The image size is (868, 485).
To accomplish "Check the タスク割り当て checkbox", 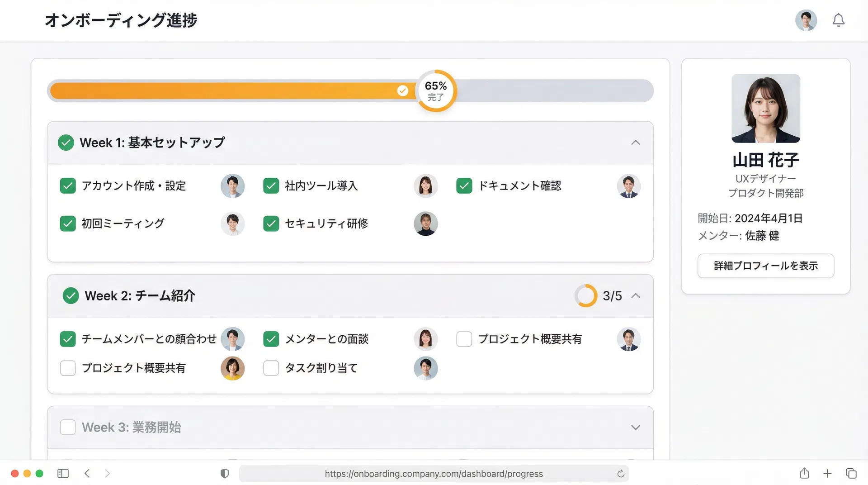I will coord(271,368).
